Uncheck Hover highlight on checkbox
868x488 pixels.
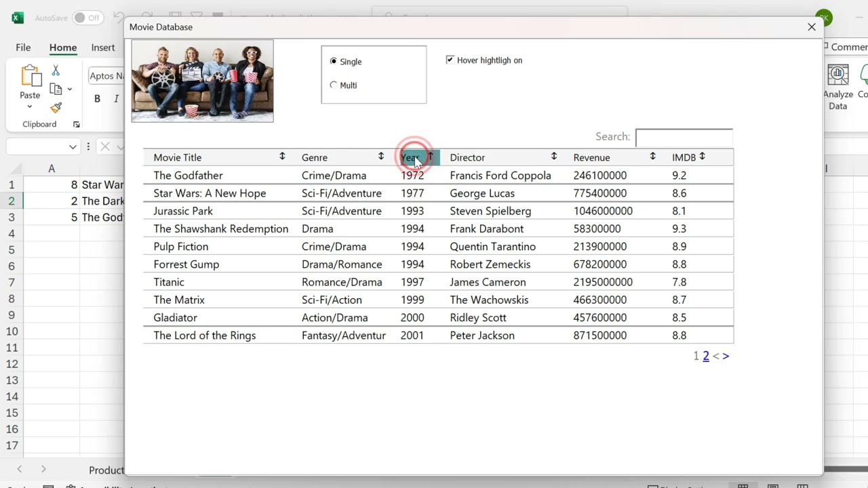(x=450, y=60)
